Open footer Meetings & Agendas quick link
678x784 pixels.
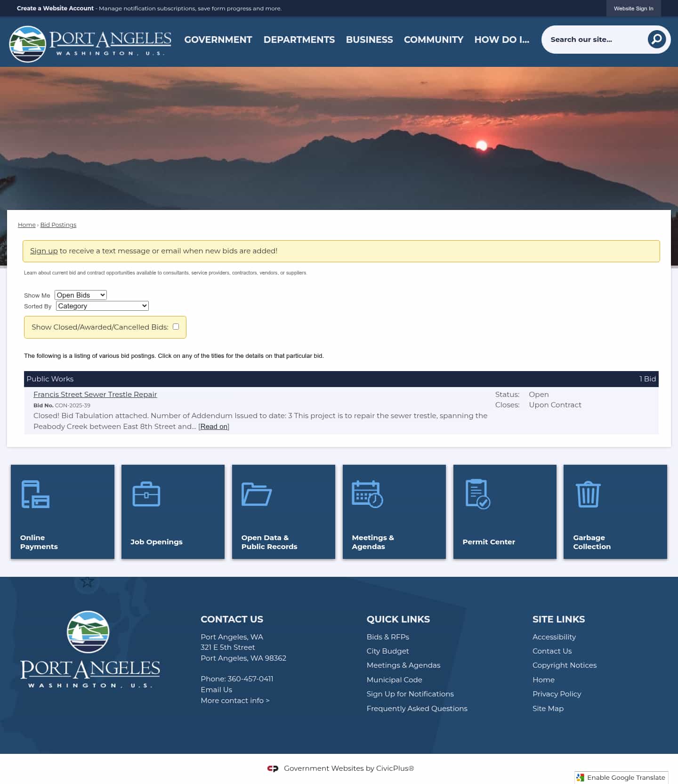404,665
